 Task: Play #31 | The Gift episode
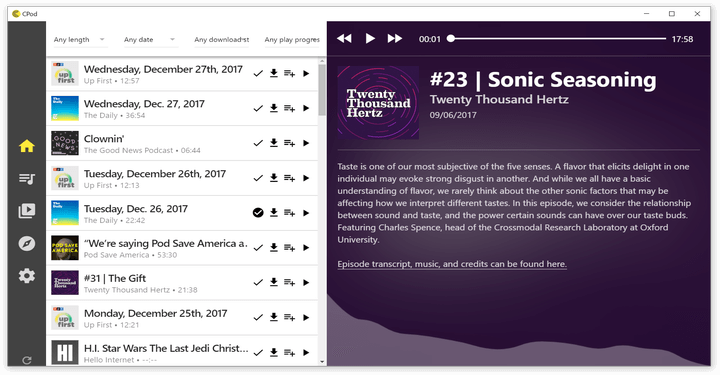pos(306,283)
